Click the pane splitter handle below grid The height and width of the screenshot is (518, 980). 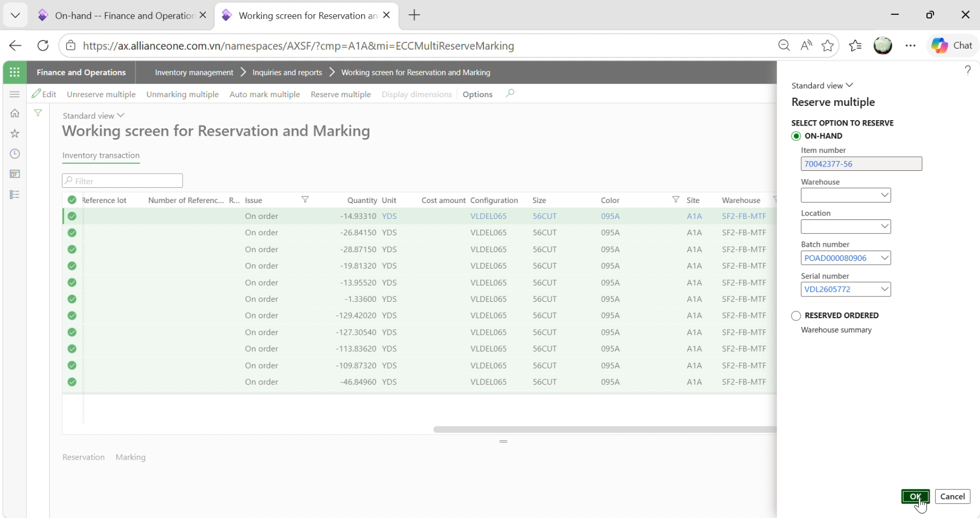point(504,441)
